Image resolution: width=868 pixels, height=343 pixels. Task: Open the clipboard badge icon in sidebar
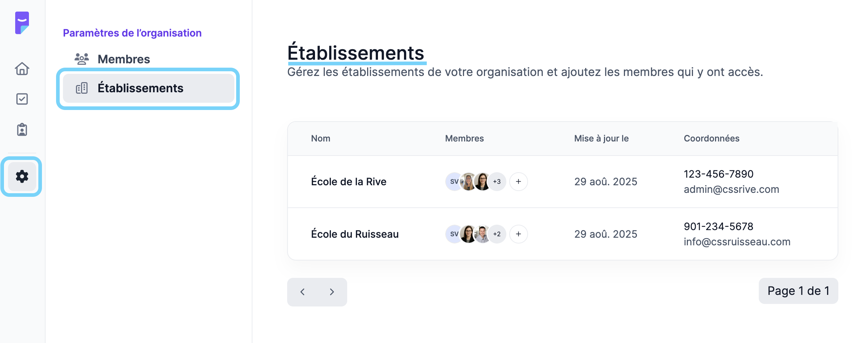[22, 130]
